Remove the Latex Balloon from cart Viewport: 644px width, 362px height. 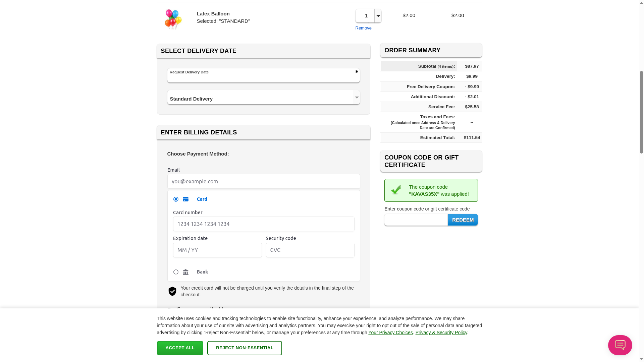pyautogui.click(x=363, y=28)
